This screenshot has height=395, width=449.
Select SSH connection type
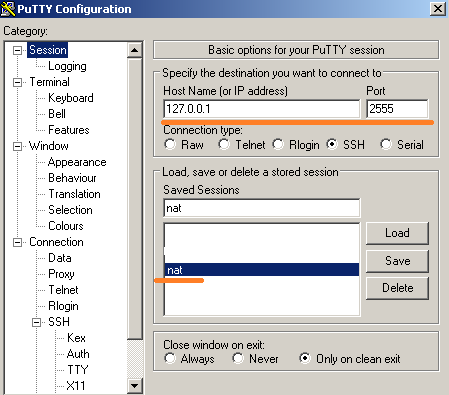pyautogui.click(x=332, y=144)
